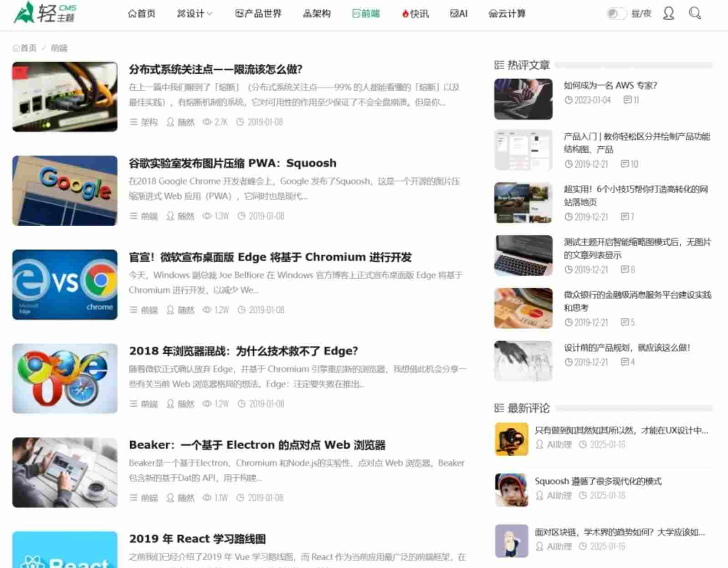Open the 产品世界 nav item
This screenshot has width=728, height=568.
(258, 14)
